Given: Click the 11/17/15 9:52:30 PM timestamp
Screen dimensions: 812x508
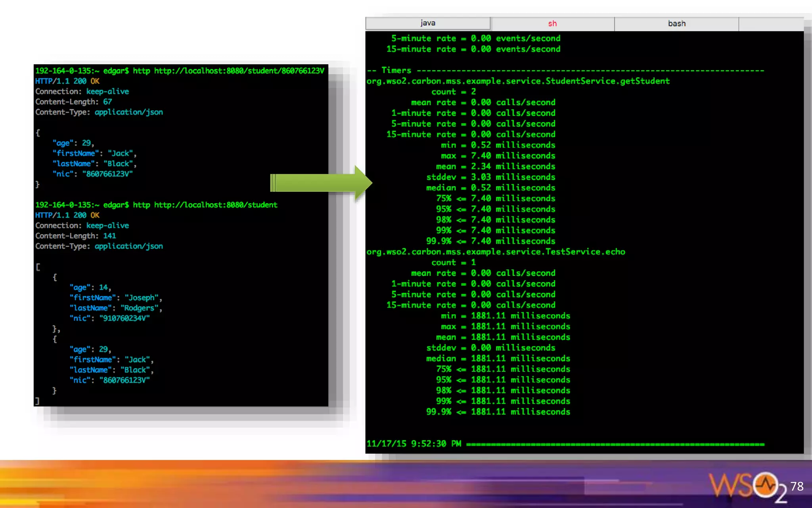Looking at the screenshot, I should tap(414, 444).
